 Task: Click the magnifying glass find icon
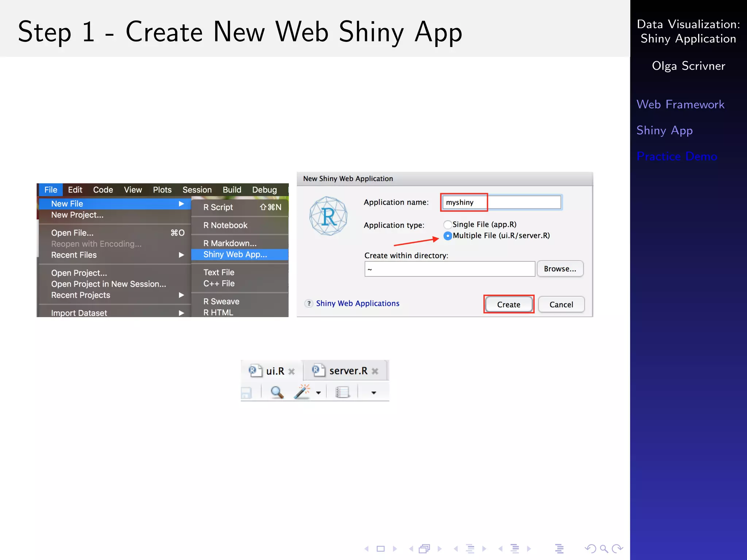pyautogui.click(x=277, y=392)
